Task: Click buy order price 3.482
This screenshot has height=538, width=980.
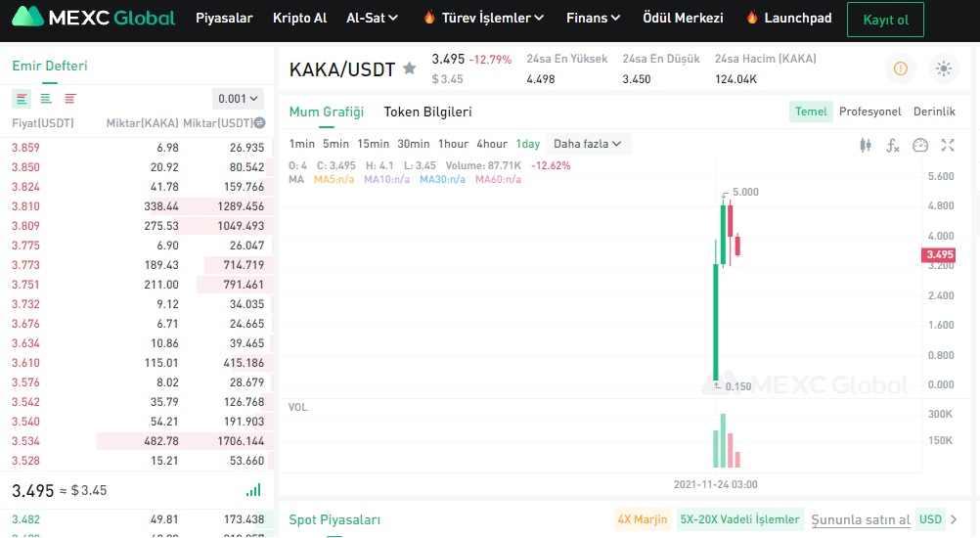Action: [25, 519]
